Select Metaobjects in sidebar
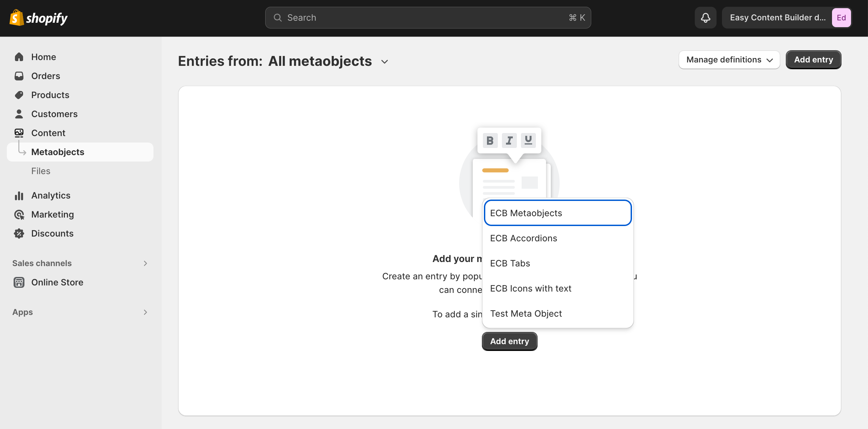 [x=80, y=152]
